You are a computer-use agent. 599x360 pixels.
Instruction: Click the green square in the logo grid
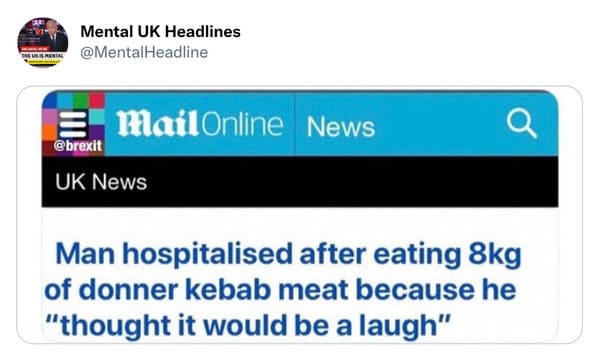click(81, 100)
